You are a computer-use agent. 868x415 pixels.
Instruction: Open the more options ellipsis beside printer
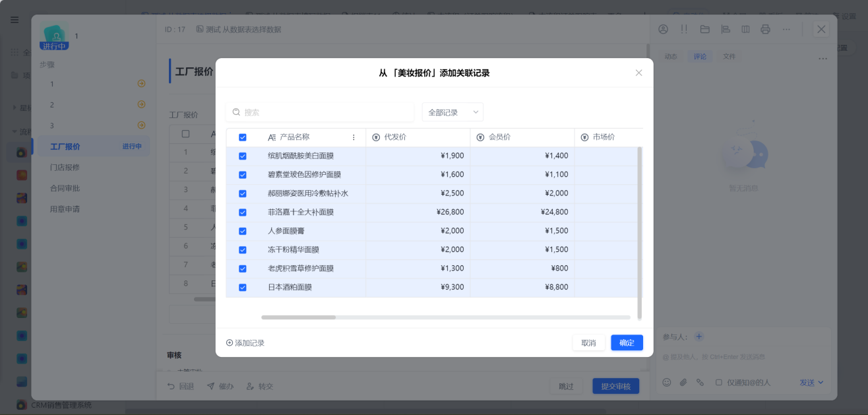coord(786,29)
